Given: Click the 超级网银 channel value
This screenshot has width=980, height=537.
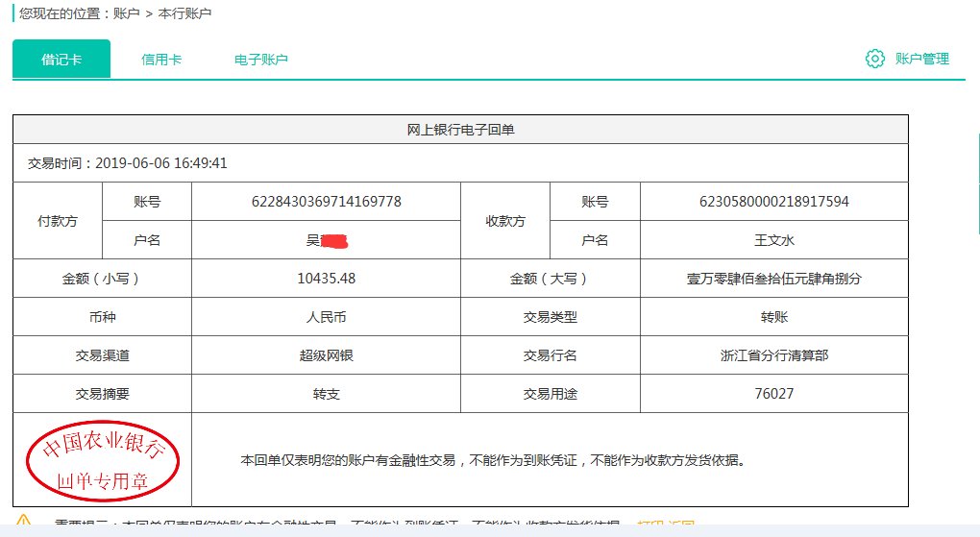Looking at the screenshot, I should (327, 355).
